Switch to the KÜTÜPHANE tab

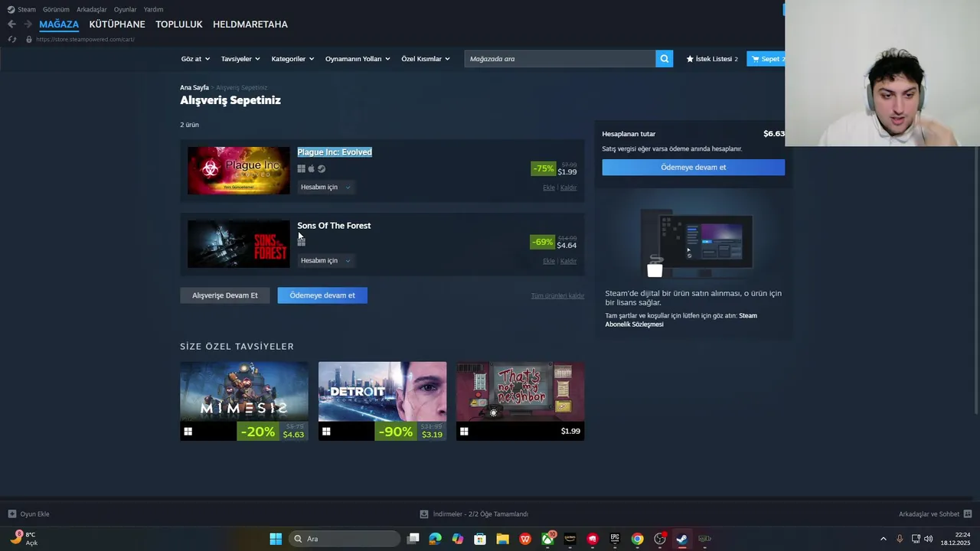click(117, 24)
